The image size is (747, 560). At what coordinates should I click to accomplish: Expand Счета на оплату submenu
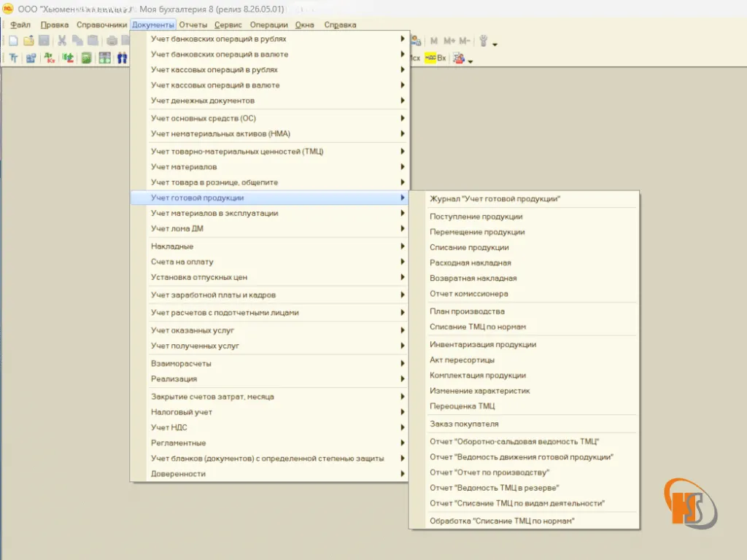tap(270, 262)
